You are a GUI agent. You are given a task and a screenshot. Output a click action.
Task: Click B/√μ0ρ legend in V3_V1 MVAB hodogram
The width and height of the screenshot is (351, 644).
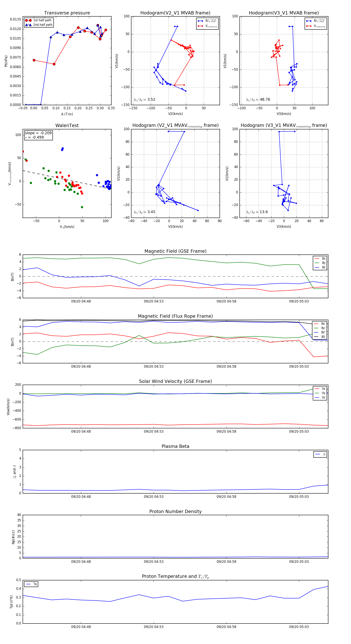316,21
